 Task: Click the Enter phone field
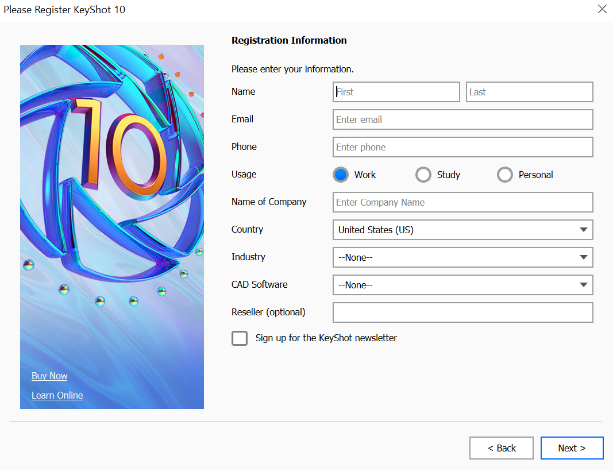point(462,147)
